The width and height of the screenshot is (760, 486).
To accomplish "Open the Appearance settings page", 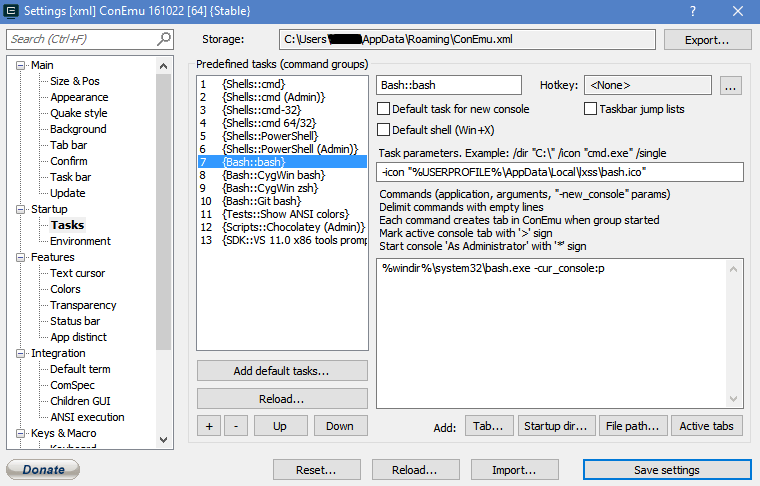I will (79, 97).
